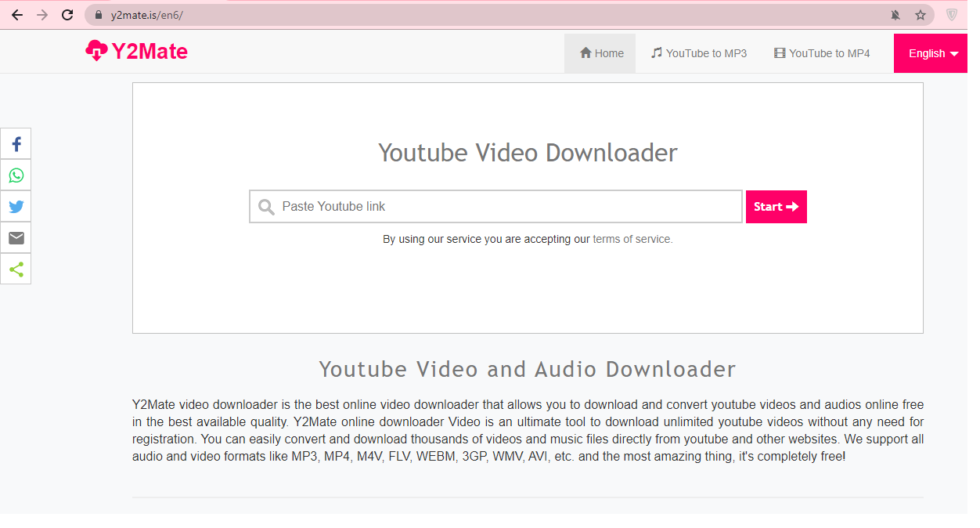
Task: Open the terms of service link
Action: (x=632, y=239)
